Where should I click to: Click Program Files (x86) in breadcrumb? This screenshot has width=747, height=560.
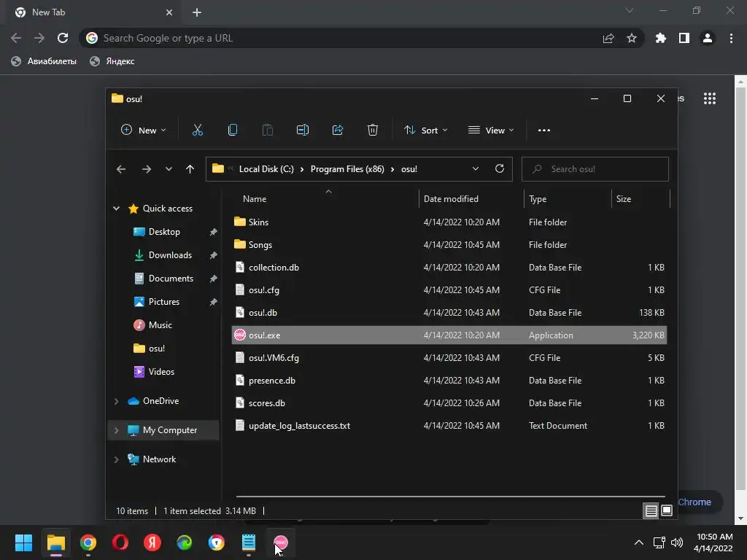347,169
